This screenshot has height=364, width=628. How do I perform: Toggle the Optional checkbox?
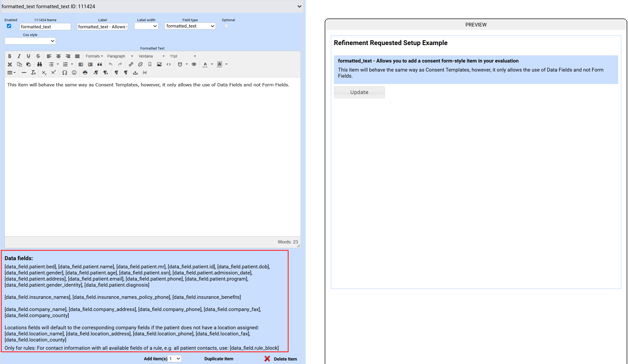tap(226, 26)
